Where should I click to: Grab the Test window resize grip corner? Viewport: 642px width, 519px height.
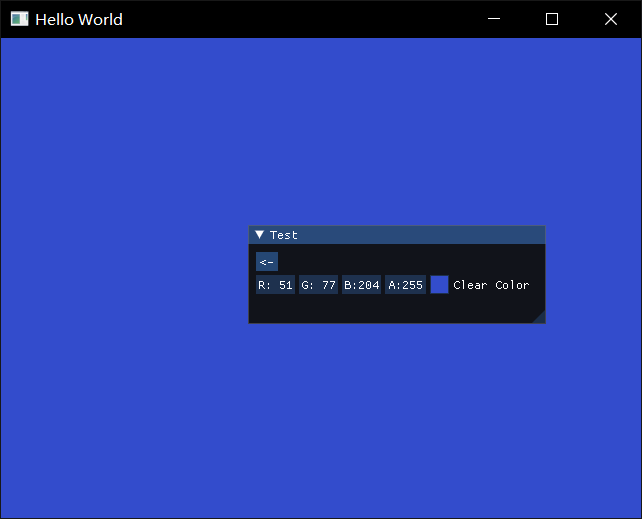(540, 318)
